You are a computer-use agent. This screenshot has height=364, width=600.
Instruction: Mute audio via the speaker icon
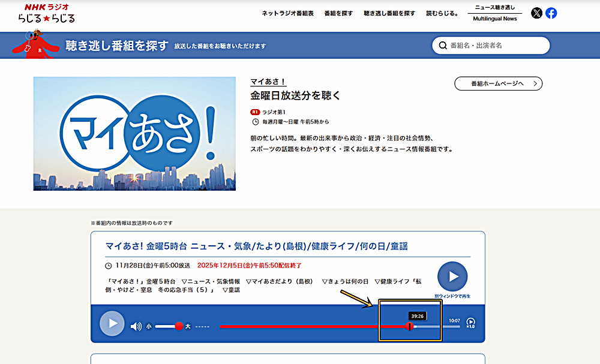coord(136,326)
